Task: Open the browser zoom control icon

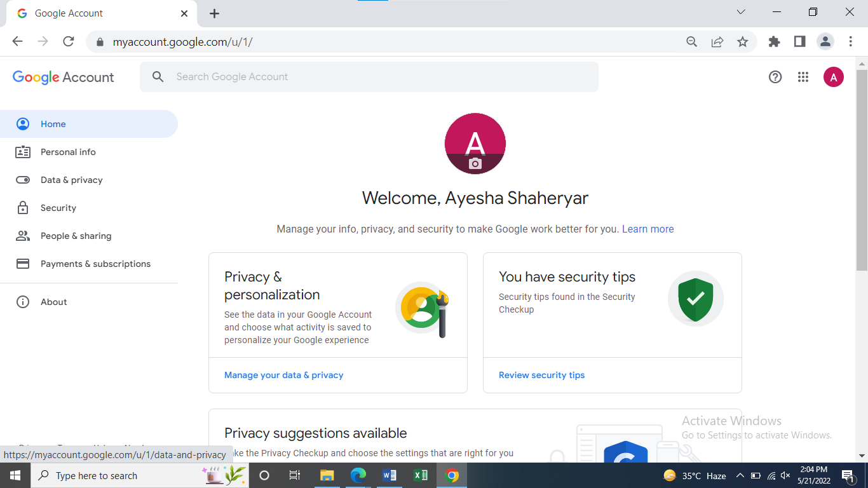Action: coord(691,41)
